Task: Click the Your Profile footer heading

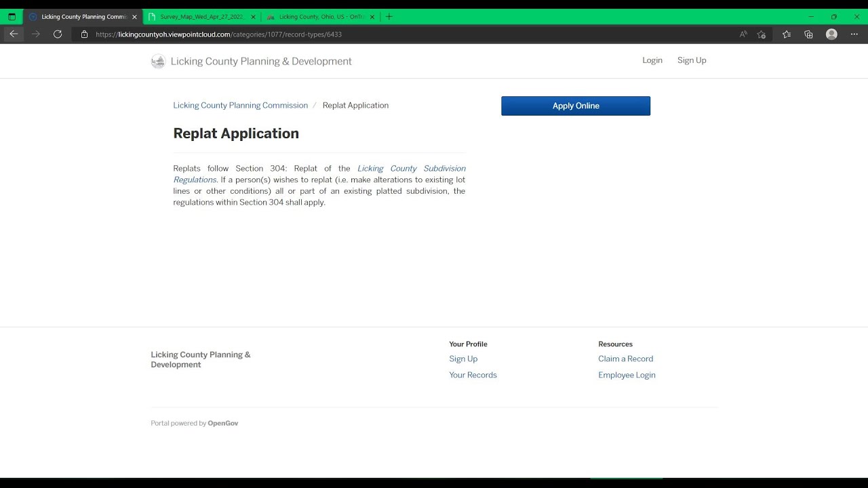Action: pos(468,344)
